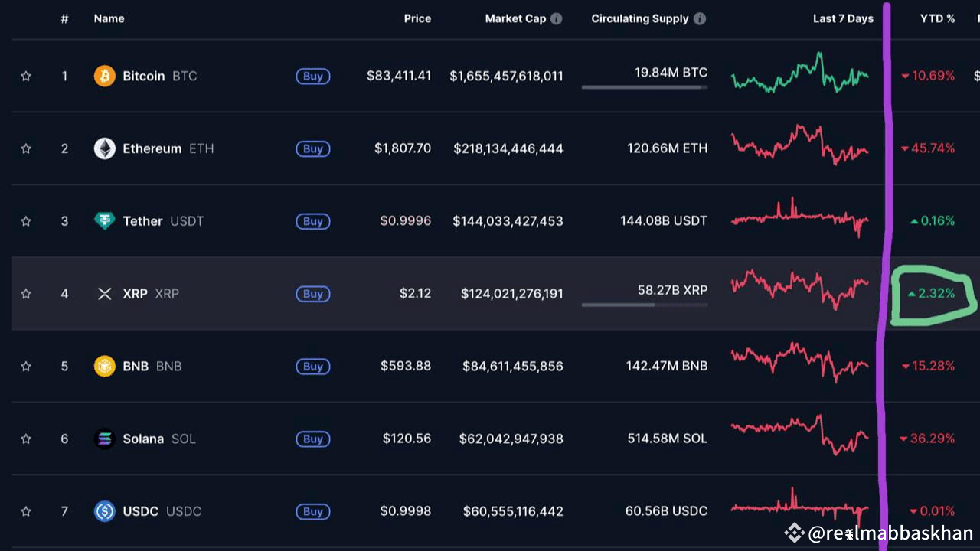Toggle the Ethereum watchlist star

coord(25,148)
